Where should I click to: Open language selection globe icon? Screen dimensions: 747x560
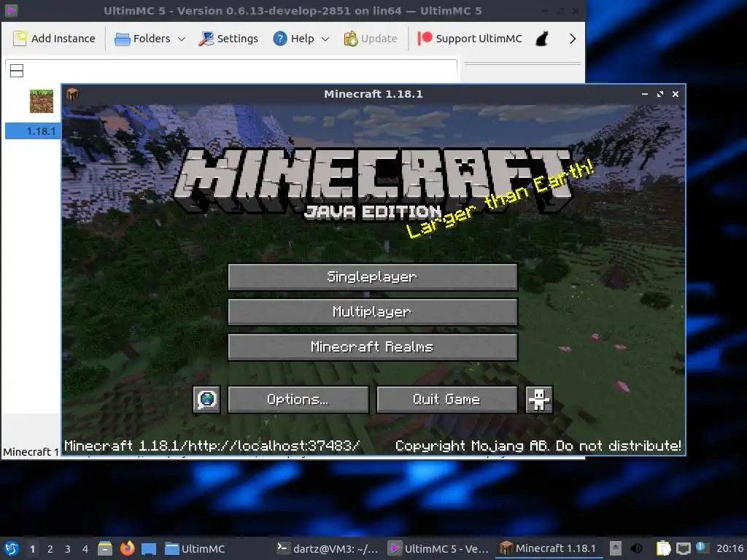click(206, 400)
